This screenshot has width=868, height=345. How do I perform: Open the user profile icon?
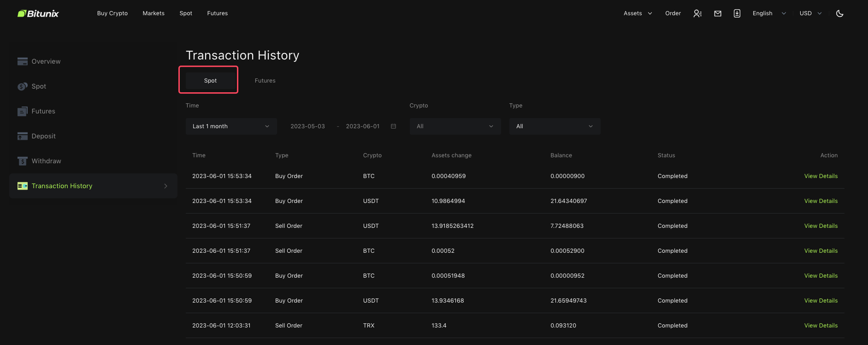[697, 13]
